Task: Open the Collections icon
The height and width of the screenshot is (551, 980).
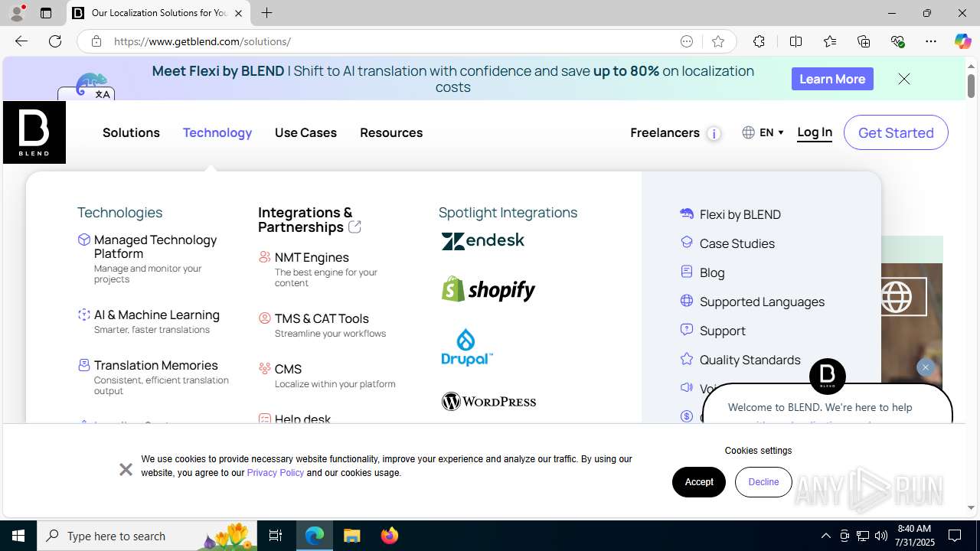Action: [x=864, y=41]
